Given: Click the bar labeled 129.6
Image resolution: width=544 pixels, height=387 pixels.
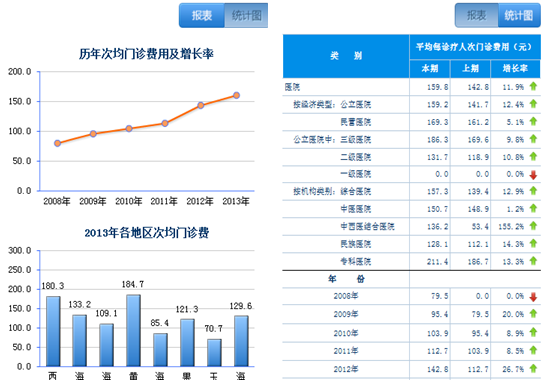Looking at the screenshot, I should 241,341.
